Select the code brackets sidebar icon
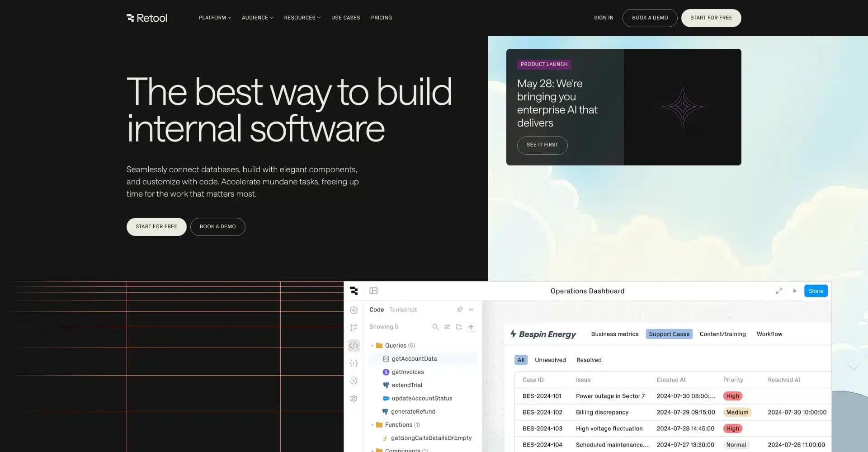This screenshot has width=868, height=452. point(354,345)
